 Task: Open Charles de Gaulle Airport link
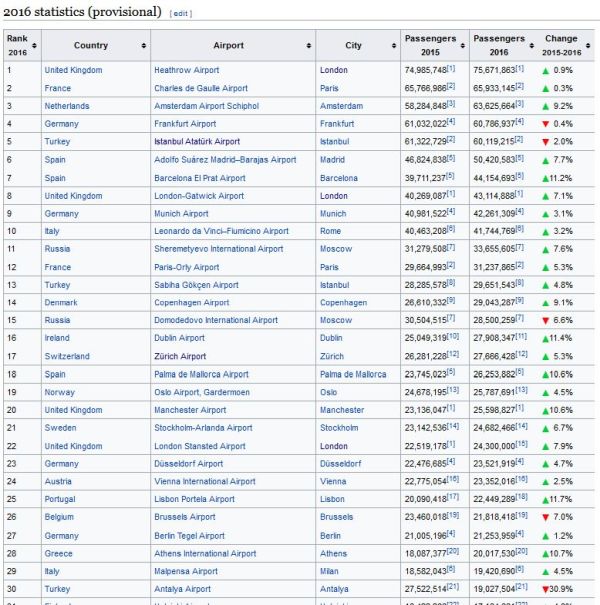pyautogui.click(x=201, y=88)
